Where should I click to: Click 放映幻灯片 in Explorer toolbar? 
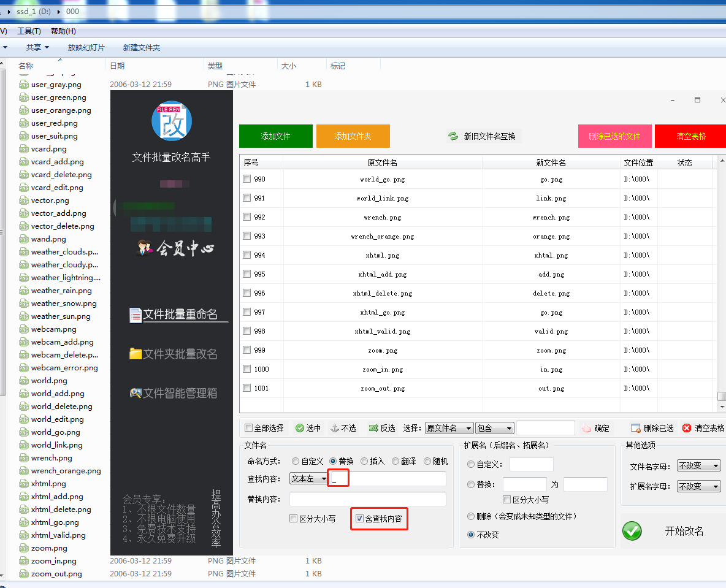coord(86,48)
